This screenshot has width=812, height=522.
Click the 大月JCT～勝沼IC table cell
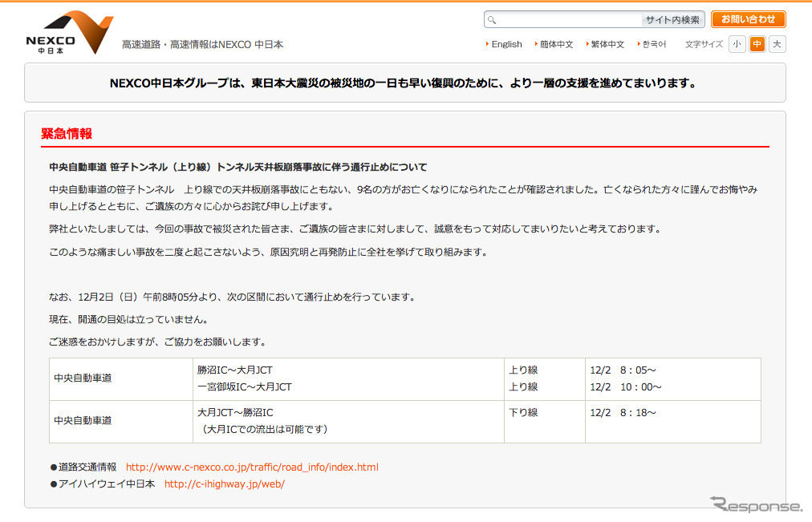click(234, 412)
